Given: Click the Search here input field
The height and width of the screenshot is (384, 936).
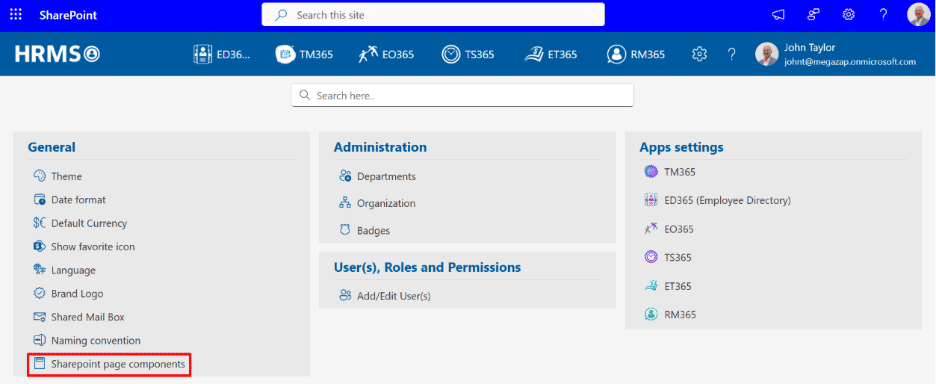Looking at the screenshot, I should point(462,95).
